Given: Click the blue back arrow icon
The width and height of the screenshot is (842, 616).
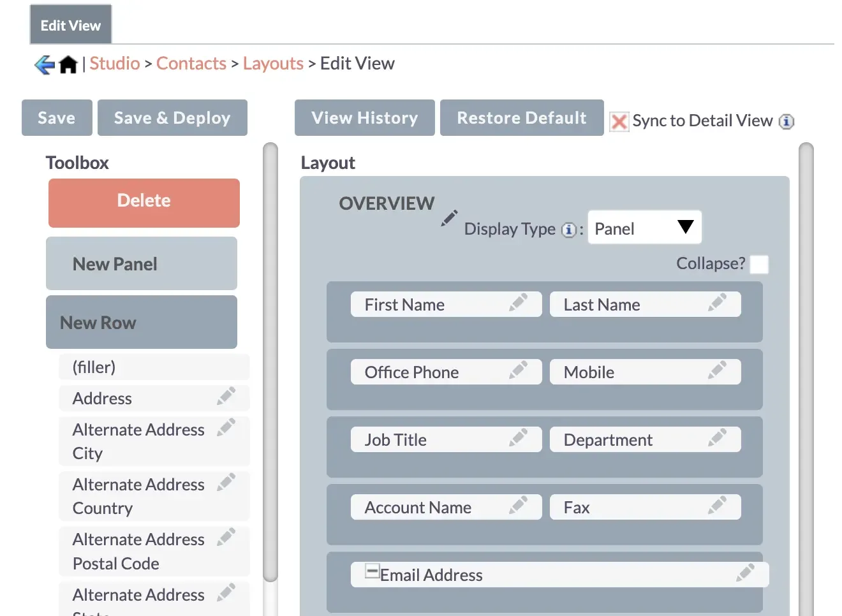Looking at the screenshot, I should point(43,63).
